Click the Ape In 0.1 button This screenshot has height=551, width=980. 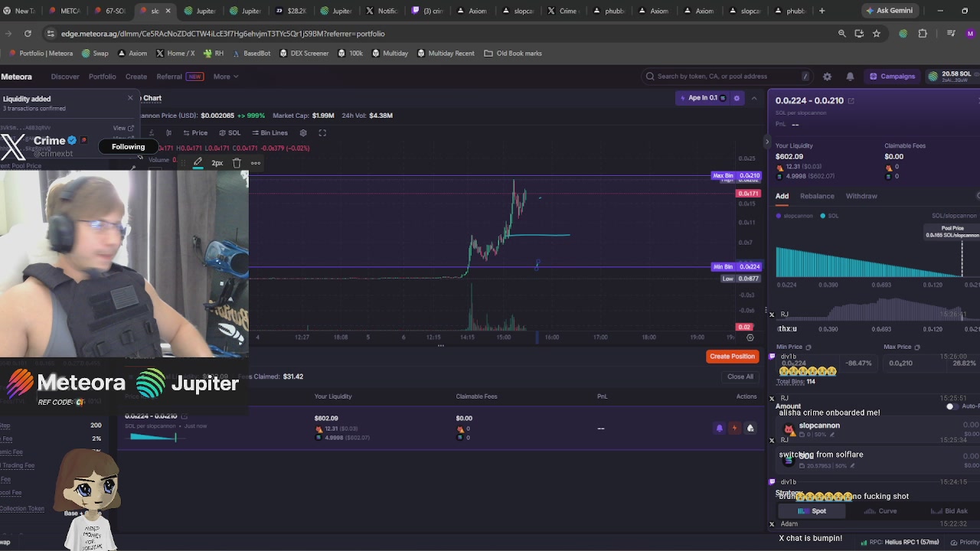(x=703, y=98)
